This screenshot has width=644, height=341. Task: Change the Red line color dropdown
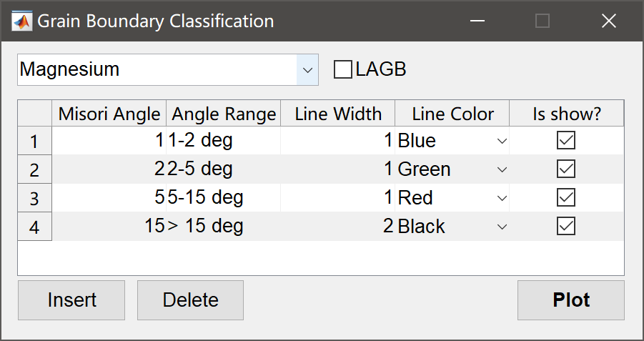[x=502, y=198]
